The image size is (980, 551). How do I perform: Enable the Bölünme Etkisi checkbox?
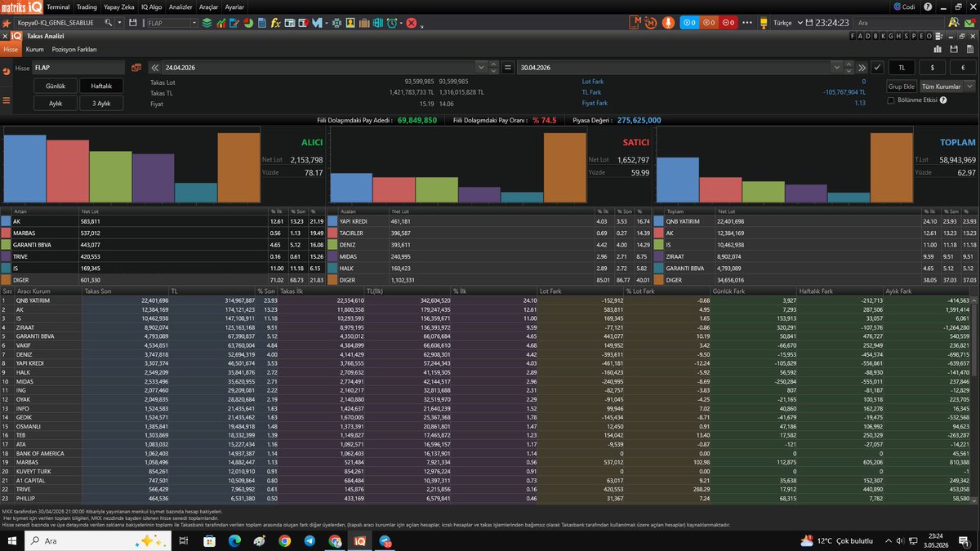click(891, 100)
